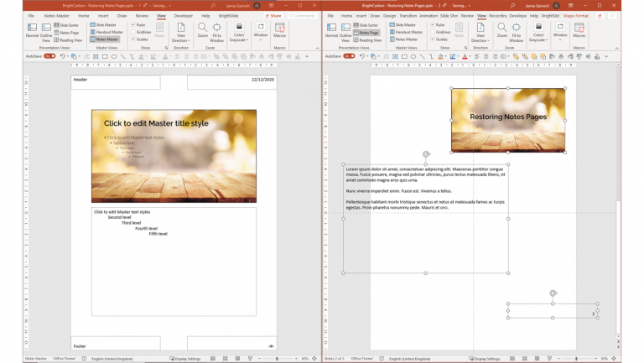644x363 pixels.
Task: Expand Window dropdown in left window
Action: [x=261, y=32]
